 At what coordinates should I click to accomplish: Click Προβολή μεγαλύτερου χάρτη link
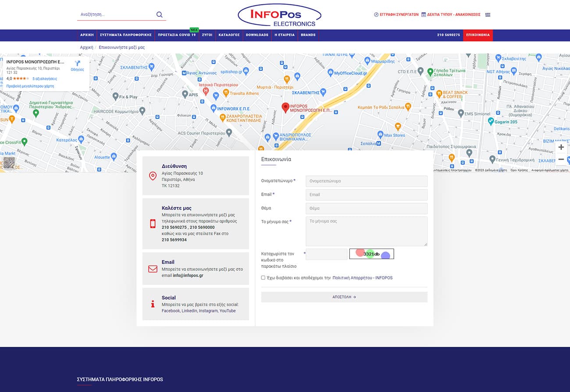point(30,86)
